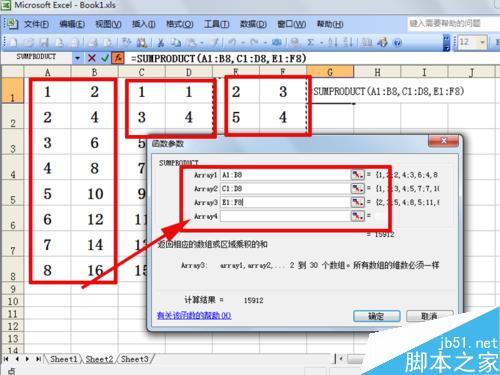Select the Select All corner box

(x=12, y=72)
